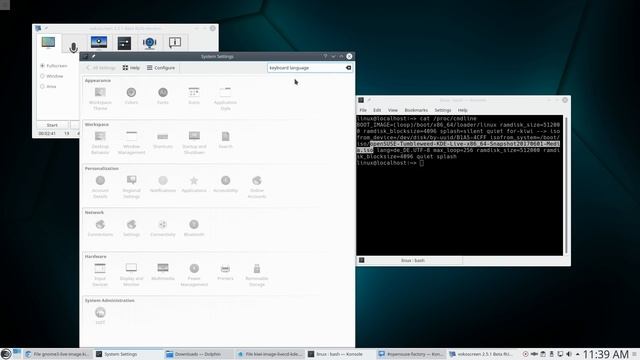Open the Bluetooth settings module
The width and height of the screenshot is (640, 360).
pyautogui.click(x=194, y=228)
